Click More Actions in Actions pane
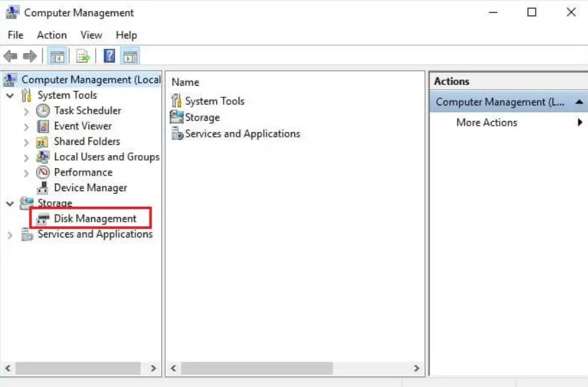Image resolution: width=588 pixels, height=387 pixels. click(x=487, y=122)
